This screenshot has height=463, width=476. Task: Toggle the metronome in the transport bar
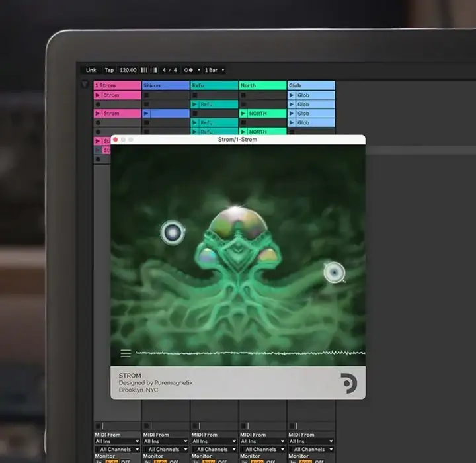click(x=188, y=70)
